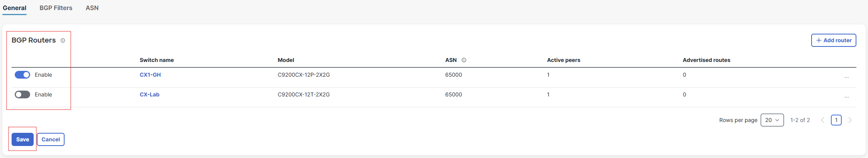Click the Cancel button
The width and height of the screenshot is (868, 158).
tap(51, 139)
